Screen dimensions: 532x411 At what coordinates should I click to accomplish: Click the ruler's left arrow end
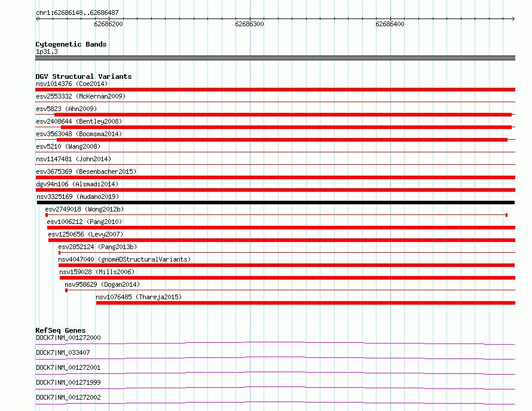tap(37, 19)
